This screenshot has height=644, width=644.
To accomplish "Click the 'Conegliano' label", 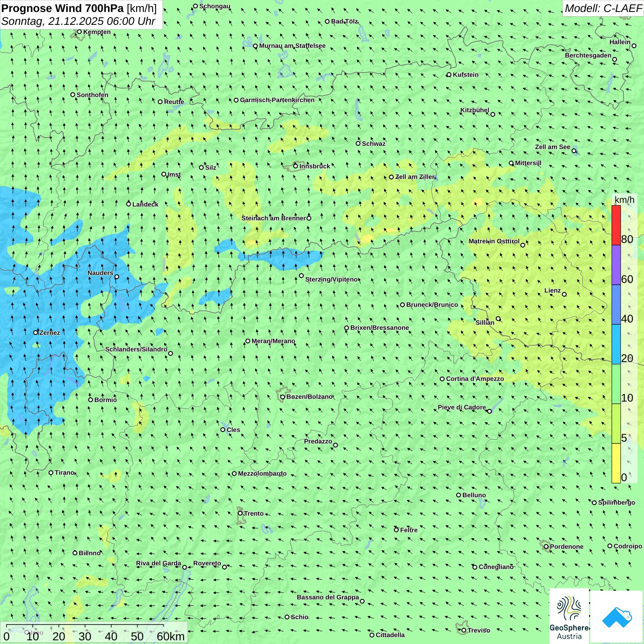I will [496, 567].
